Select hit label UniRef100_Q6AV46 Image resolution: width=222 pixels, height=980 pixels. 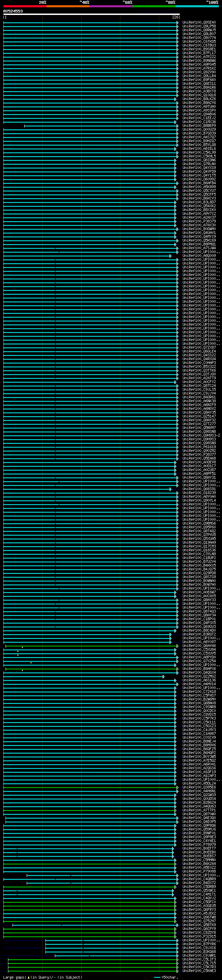[199, 646]
